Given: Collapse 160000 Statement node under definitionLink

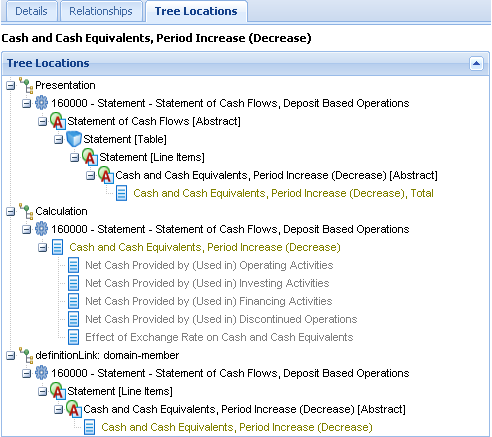Looking at the screenshot, I should pyautogui.click(x=27, y=374).
